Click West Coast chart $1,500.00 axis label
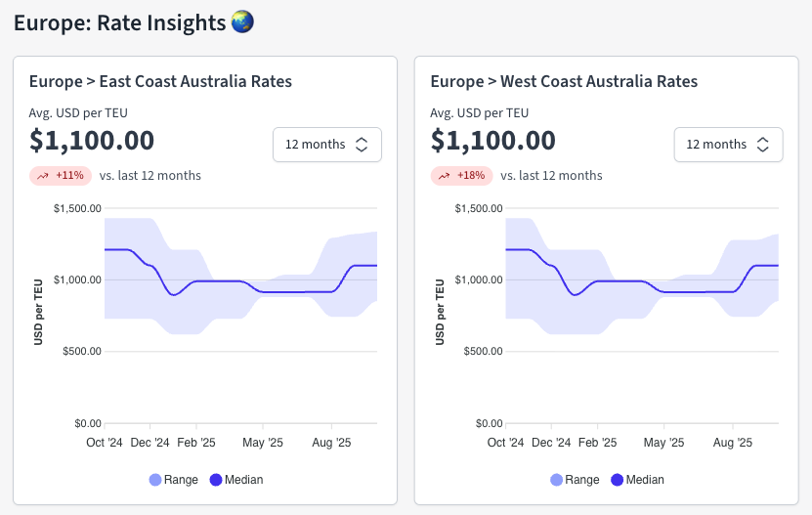The image size is (812, 515). click(x=479, y=208)
